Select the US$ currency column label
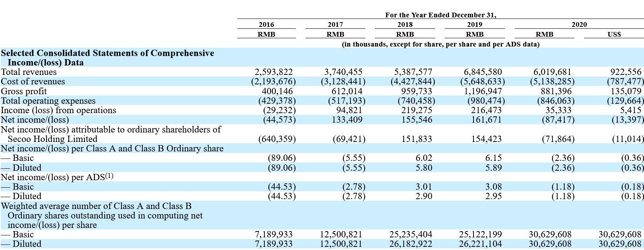 point(614,34)
